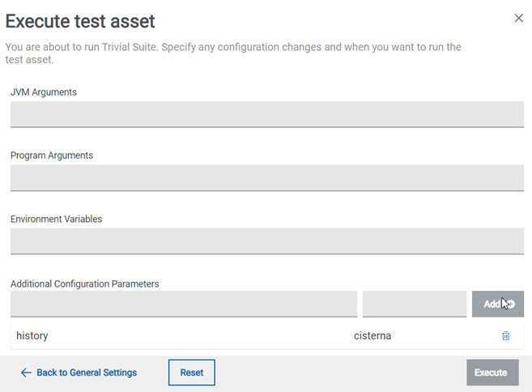The width and height of the screenshot is (532, 392).
Task: Click the Environment Variables label
Action: (56, 219)
